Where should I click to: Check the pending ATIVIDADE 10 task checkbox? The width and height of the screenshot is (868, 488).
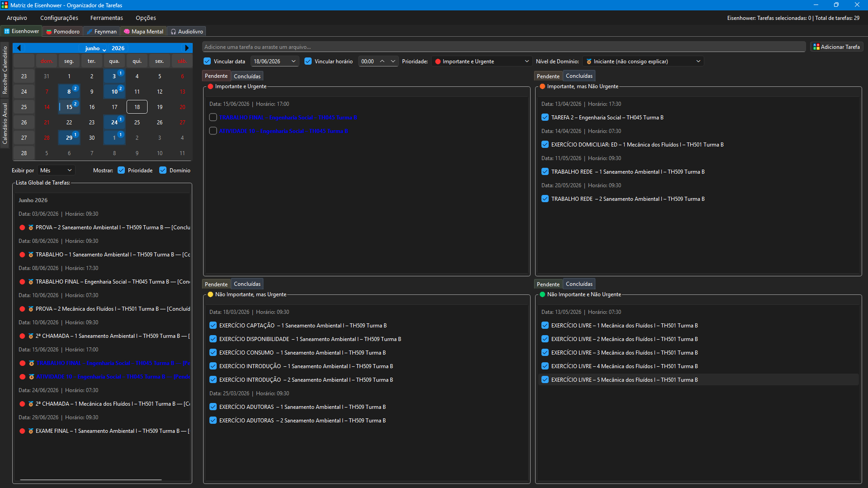[213, 131]
